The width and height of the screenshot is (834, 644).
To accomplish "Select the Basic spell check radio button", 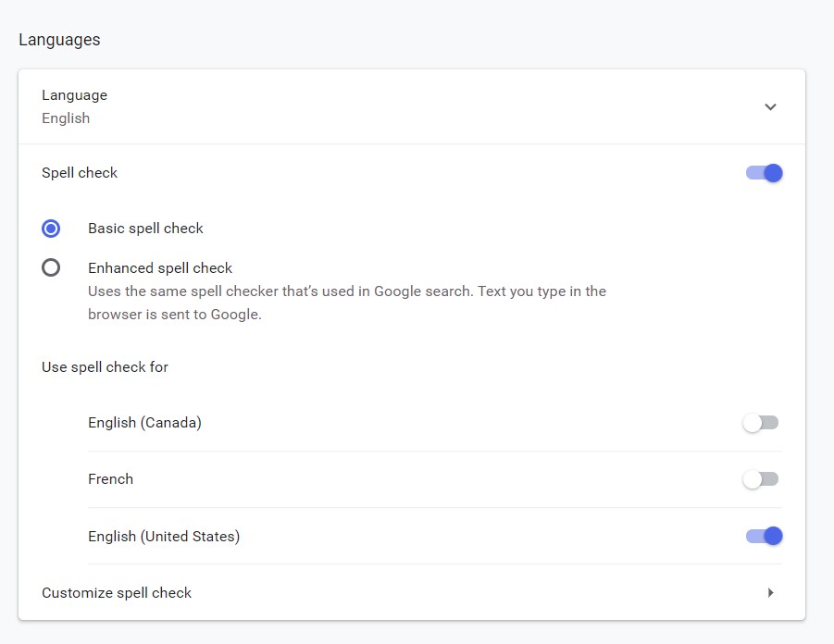I will pos(51,229).
